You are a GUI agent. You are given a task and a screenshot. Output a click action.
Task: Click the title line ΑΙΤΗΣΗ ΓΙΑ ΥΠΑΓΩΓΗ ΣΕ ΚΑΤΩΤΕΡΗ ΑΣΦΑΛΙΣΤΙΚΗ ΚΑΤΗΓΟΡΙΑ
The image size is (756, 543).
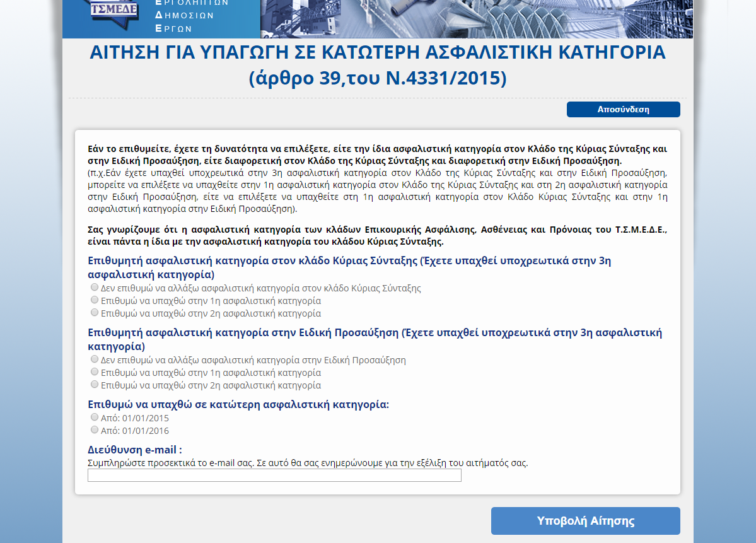tap(378, 52)
